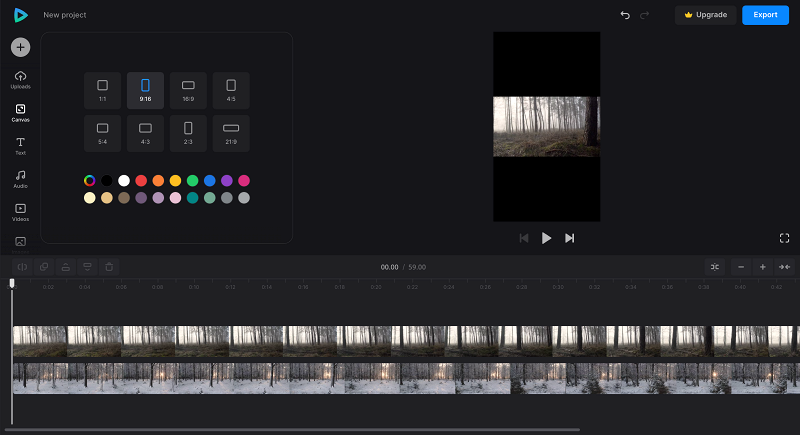Split the clip at playhead
Image resolution: width=800 pixels, height=435 pixels.
(22, 267)
